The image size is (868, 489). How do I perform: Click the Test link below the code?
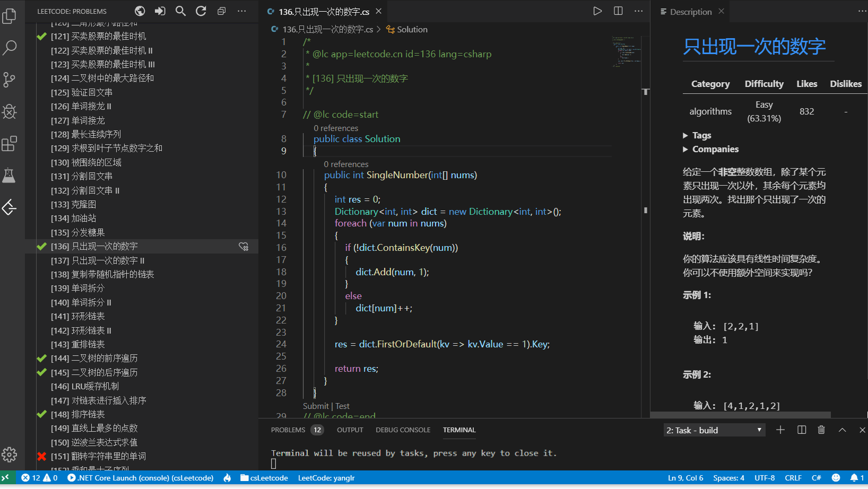coord(342,406)
